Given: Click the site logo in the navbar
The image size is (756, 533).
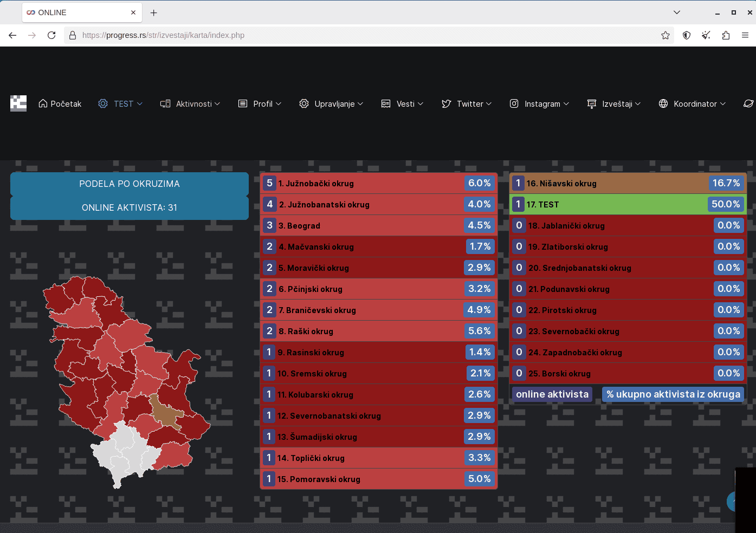Looking at the screenshot, I should (18, 103).
